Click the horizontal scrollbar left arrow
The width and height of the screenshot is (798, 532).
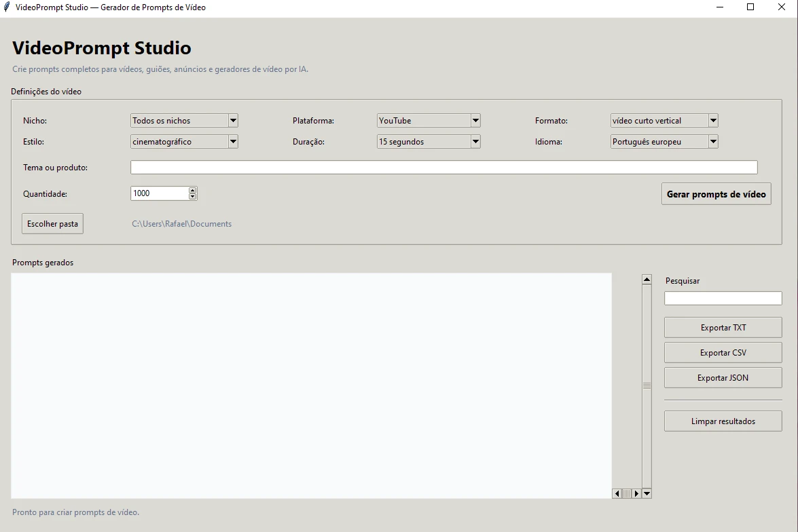click(617, 493)
